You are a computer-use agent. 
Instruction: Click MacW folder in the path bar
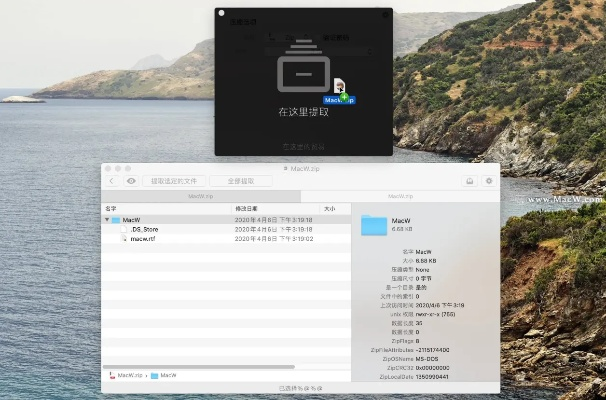[x=168, y=375]
